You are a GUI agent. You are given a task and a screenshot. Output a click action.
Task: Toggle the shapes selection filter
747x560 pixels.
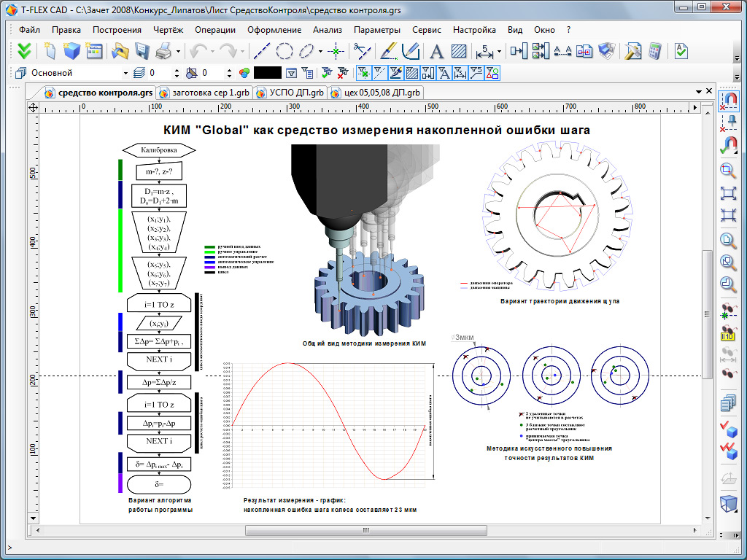pos(492,73)
